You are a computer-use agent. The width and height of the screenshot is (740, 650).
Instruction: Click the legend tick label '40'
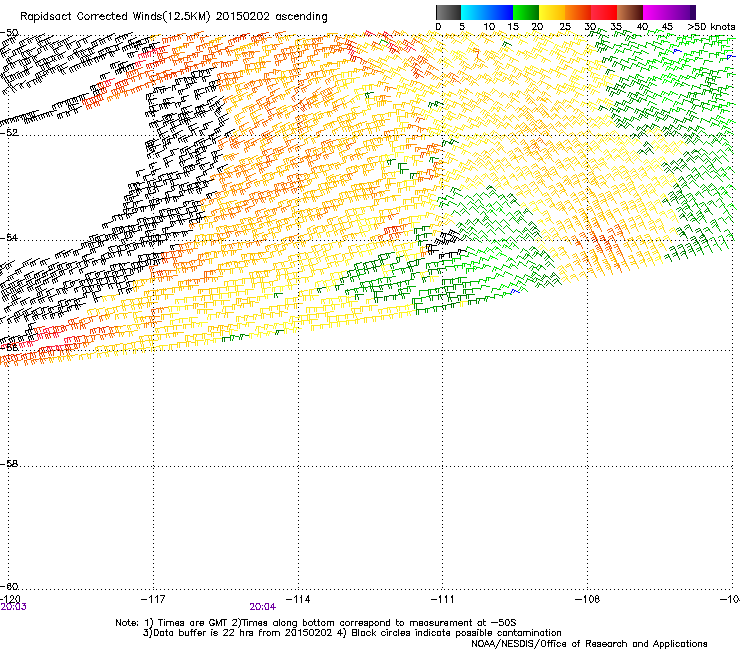click(642, 27)
